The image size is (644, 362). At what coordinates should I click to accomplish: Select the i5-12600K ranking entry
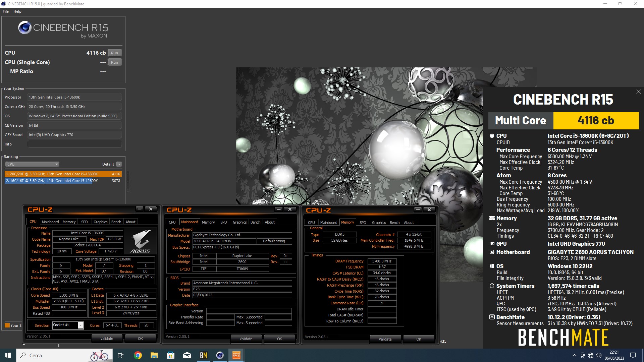click(63, 181)
